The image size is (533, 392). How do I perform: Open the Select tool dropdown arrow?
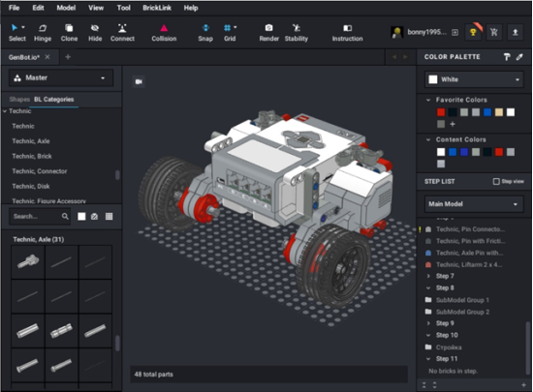coord(23,27)
